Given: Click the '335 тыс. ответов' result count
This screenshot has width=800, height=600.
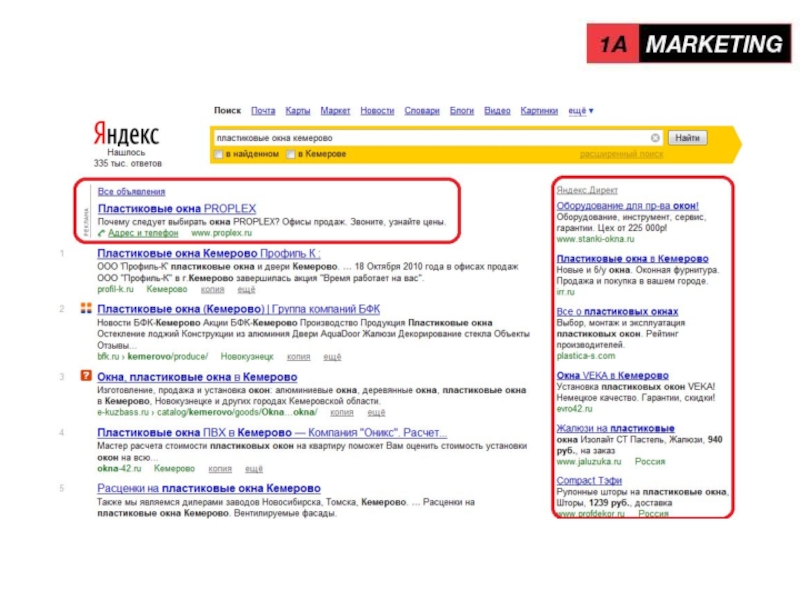Looking at the screenshot, I should point(128,163).
